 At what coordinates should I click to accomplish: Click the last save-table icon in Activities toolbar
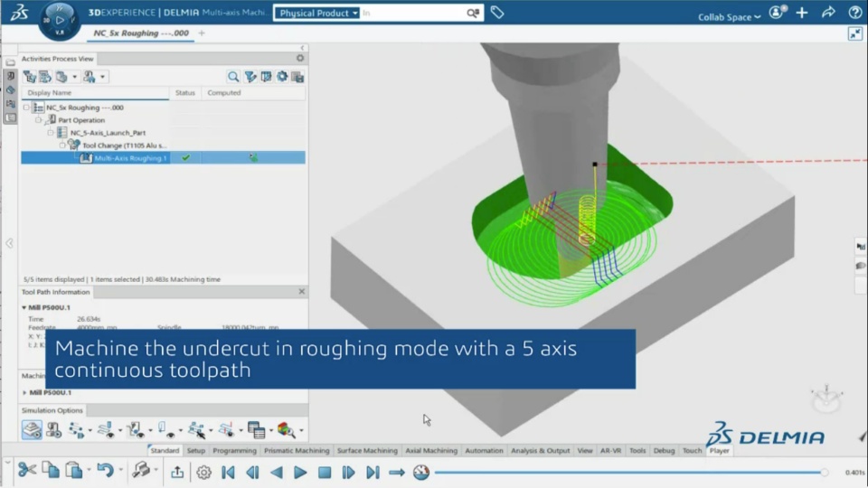pyautogui.click(x=297, y=76)
